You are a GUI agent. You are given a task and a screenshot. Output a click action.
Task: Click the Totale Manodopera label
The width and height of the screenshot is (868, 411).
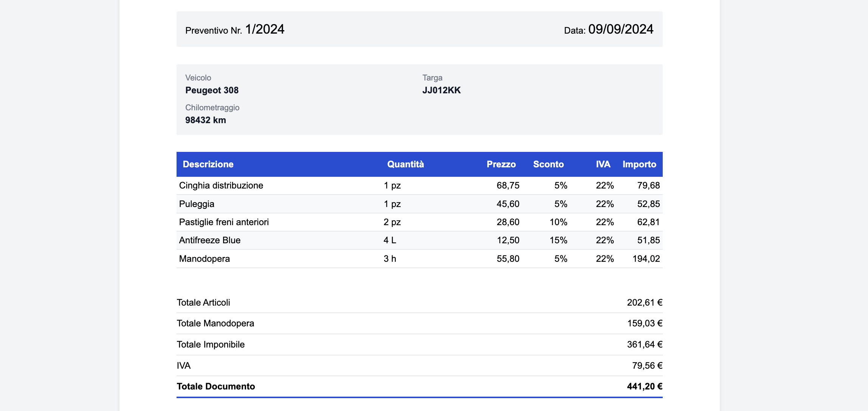point(215,323)
